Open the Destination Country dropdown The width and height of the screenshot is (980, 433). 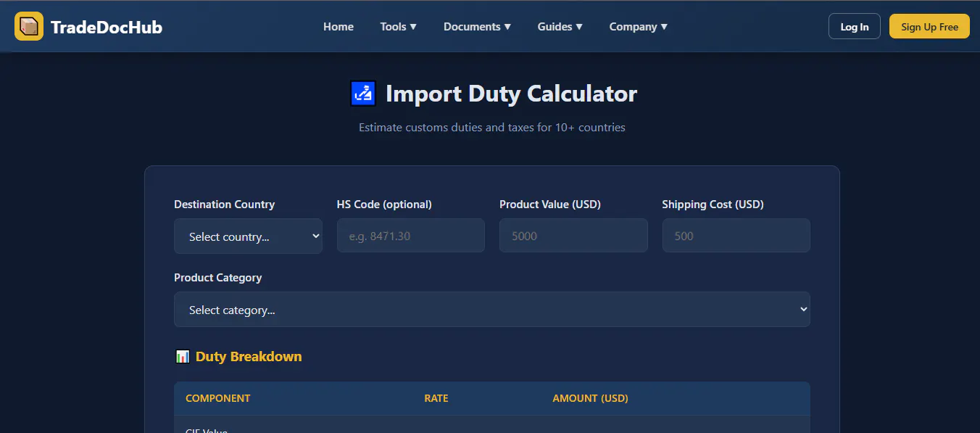[x=248, y=236]
